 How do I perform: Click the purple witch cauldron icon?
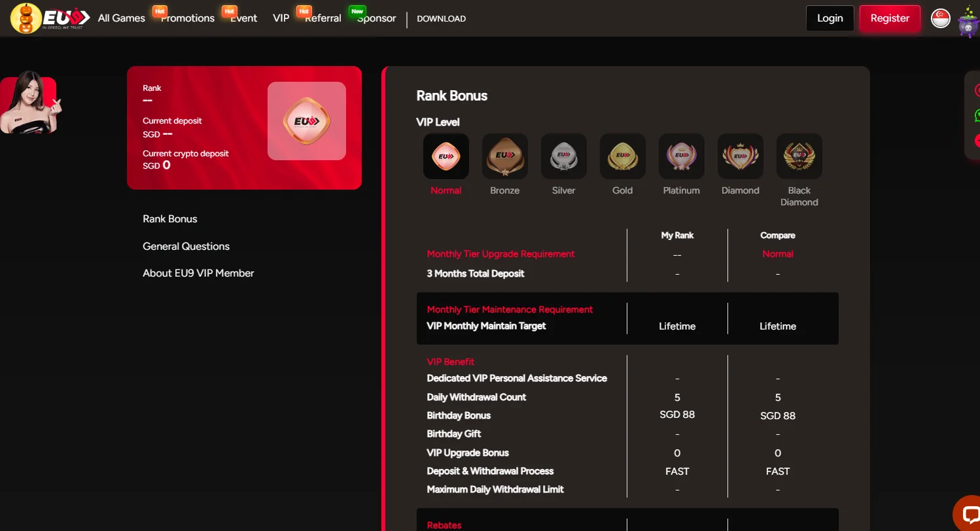coord(968,22)
